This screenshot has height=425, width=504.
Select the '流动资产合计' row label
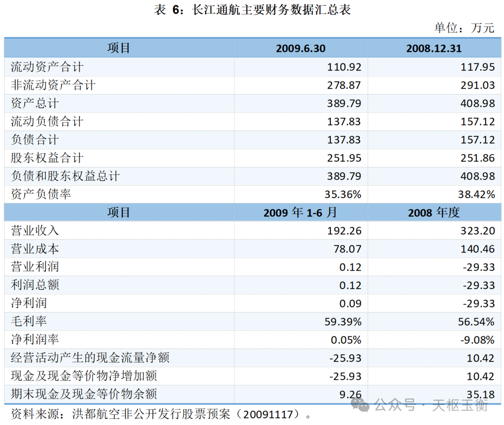47,67
